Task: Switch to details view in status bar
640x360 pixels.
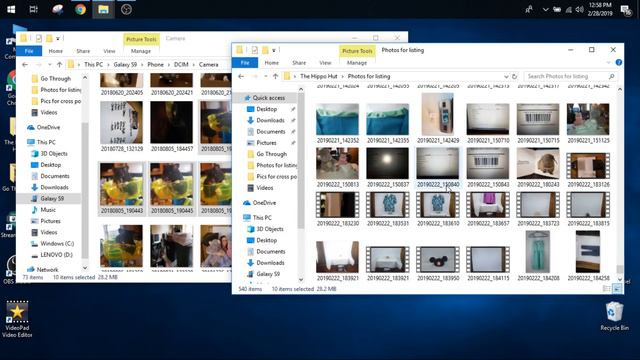Action: pyautogui.click(x=607, y=289)
